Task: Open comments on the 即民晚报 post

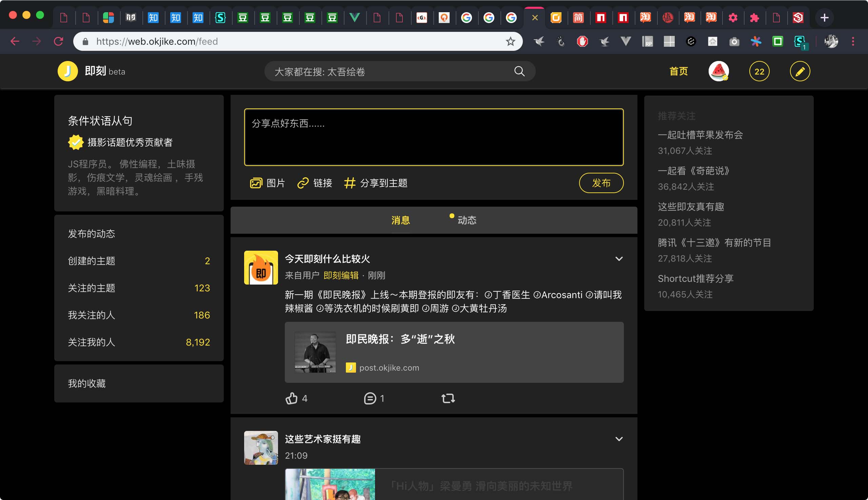Action: [370, 398]
